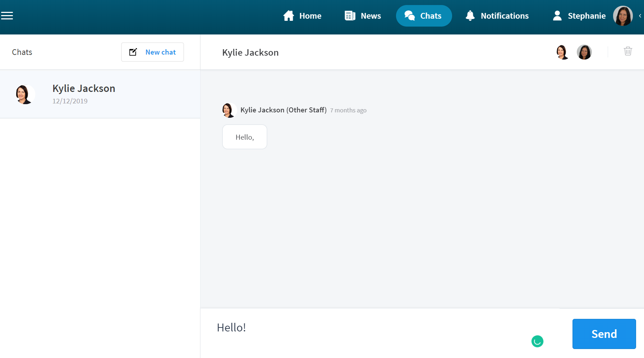Open Stephanie's profile menu
This screenshot has height=358, width=644.
click(579, 16)
